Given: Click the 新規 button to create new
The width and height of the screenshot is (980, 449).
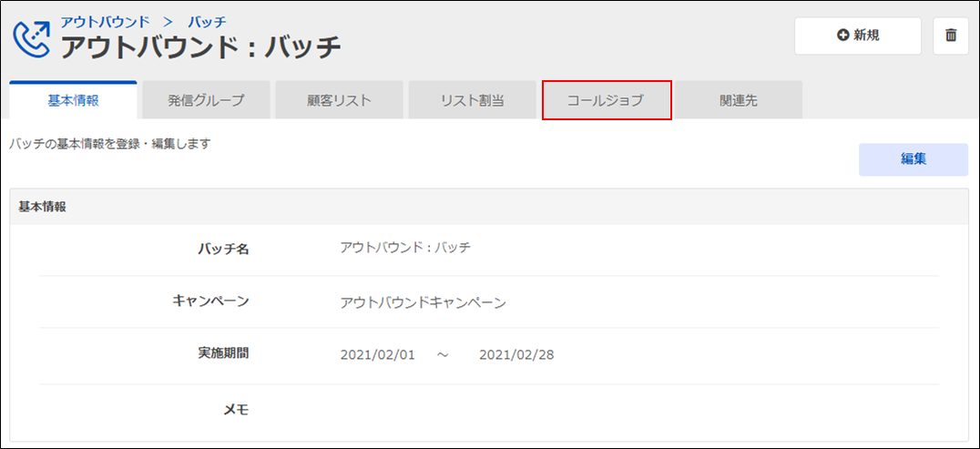Looking at the screenshot, I should point(857,36).
